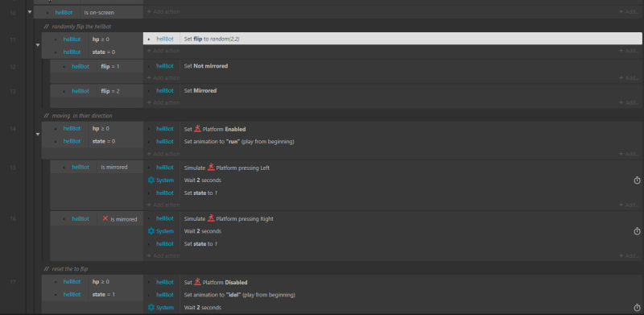The image size is (644, 315).
Task: Click event number 16 in margin
Action: click(x=13, y=219)
